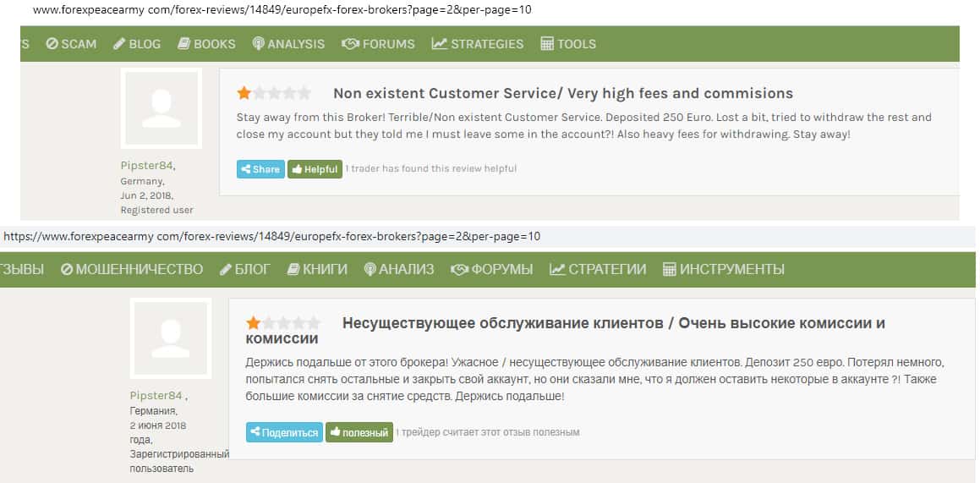The height and width of the screenshot is (483, 980).
Task: Mark review as Helpful
Action: 315,169
